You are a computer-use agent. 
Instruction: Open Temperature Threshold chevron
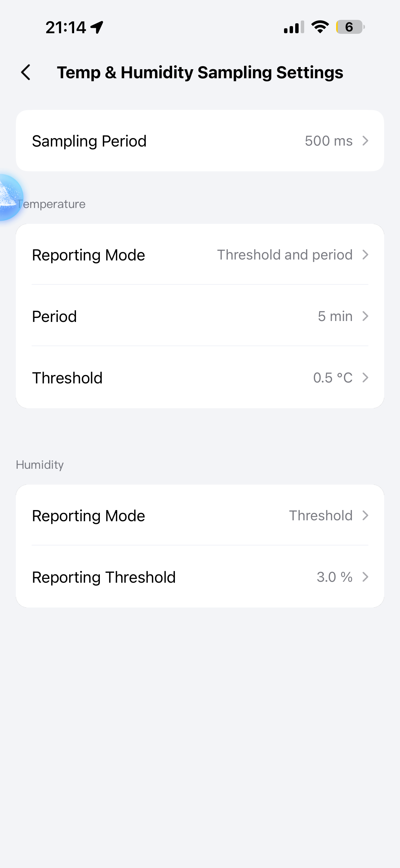coord(365,378)
